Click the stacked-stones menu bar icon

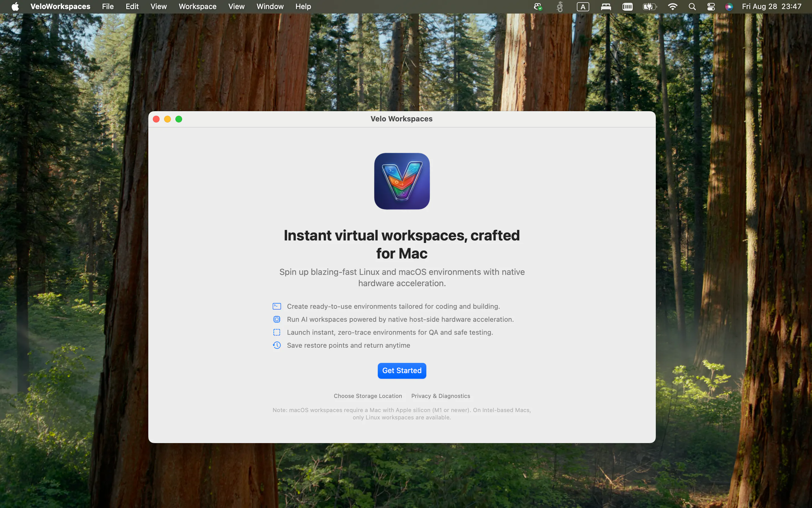[x=560, y=6]
